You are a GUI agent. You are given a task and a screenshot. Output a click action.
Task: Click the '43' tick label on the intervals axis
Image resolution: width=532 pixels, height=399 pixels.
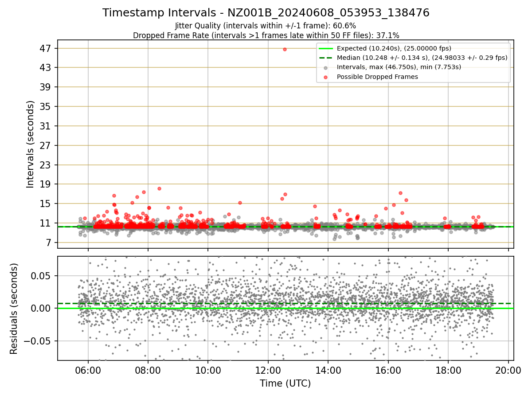click(45, 68)
